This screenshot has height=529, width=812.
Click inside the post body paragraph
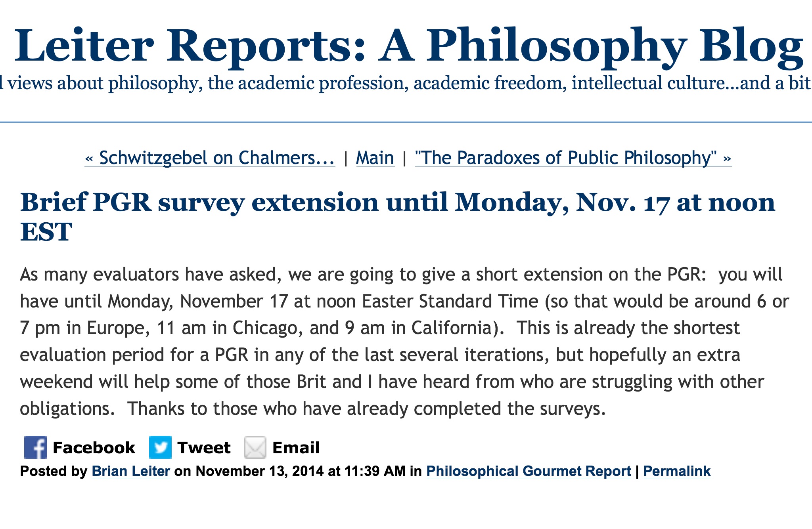396,342
